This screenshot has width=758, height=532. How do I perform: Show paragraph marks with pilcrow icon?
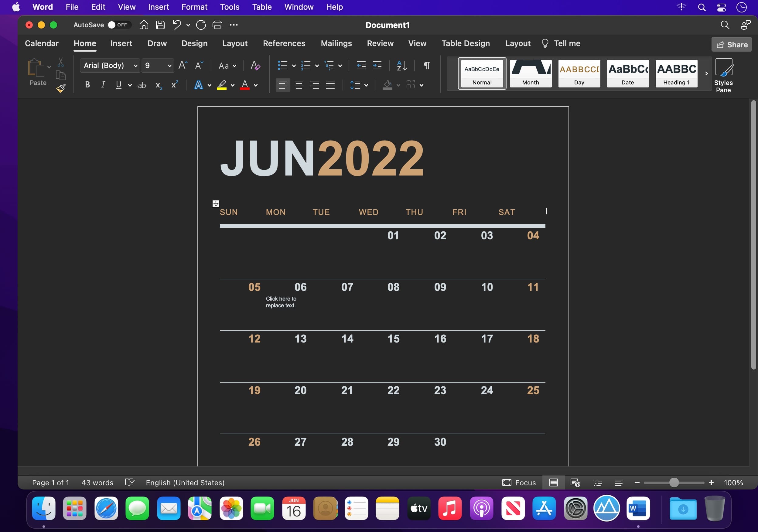tap(427, 65)
